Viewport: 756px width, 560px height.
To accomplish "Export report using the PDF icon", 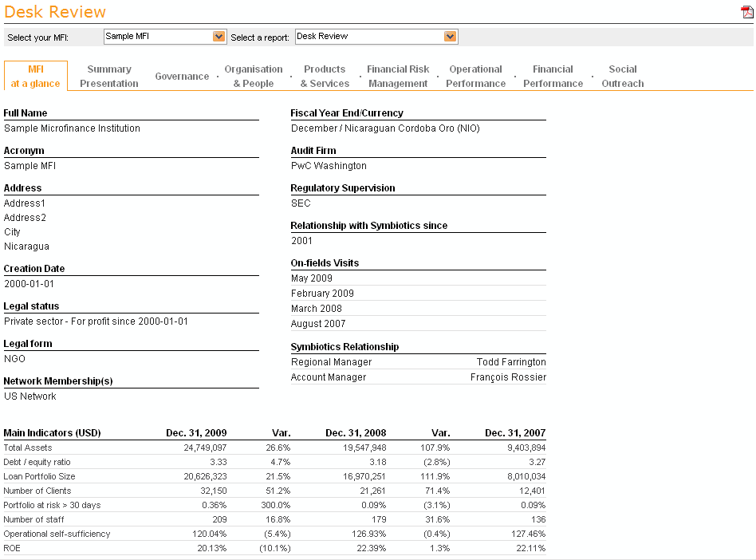I will (x=747, y=12).
